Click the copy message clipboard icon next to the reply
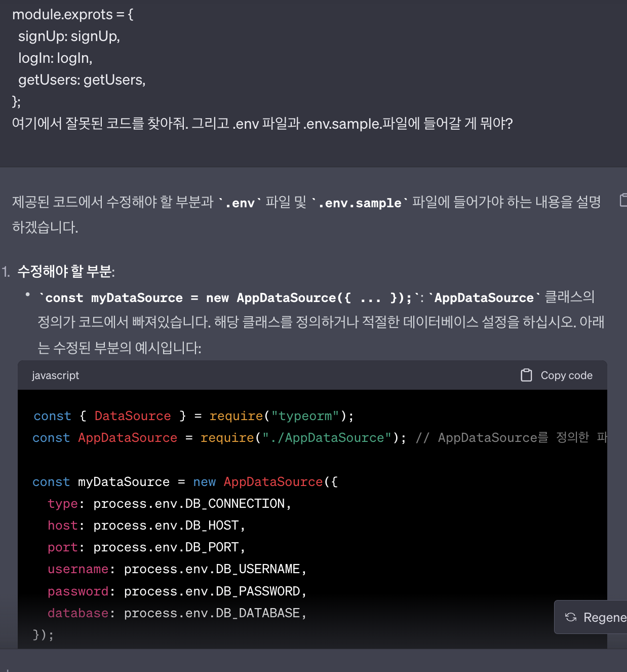This screenshot has height=672, width=627. pos(623,200)
